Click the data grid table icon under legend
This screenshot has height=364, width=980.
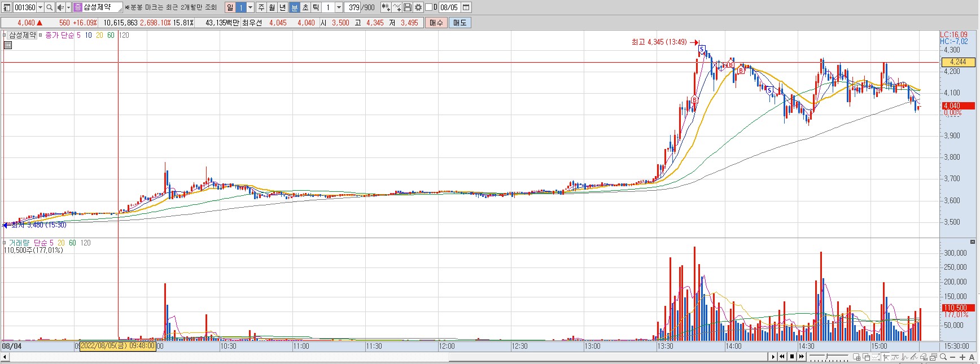(x=7, y=45)
